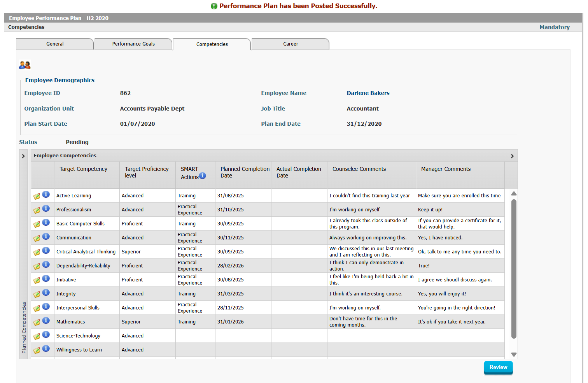Click the Accountant job title value
The height and width of the screenshot is (383, 588).
click(362, 109)
